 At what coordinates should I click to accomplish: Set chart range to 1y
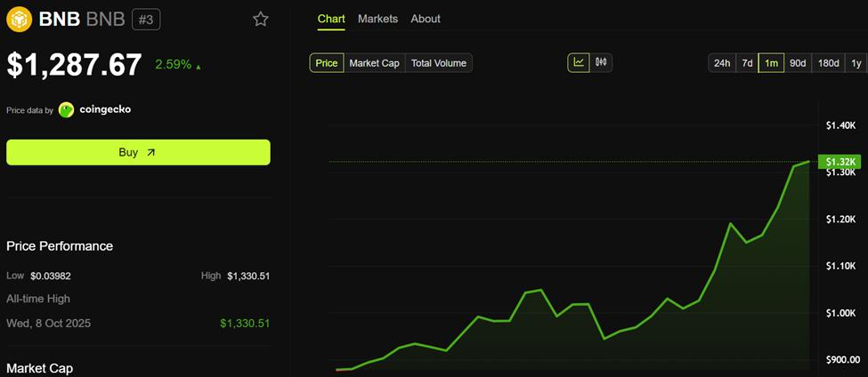856,63
